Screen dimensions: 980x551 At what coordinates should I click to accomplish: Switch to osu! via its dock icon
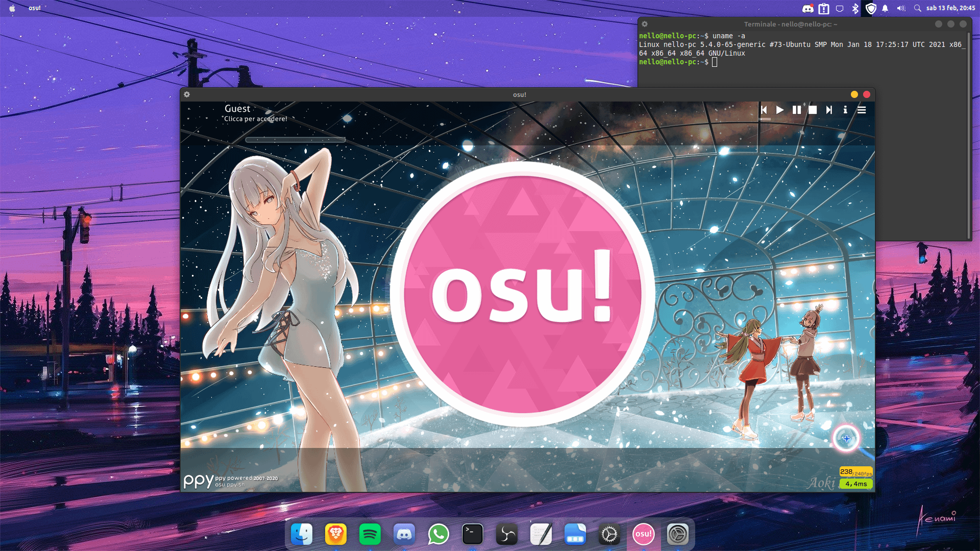point(644,534)
